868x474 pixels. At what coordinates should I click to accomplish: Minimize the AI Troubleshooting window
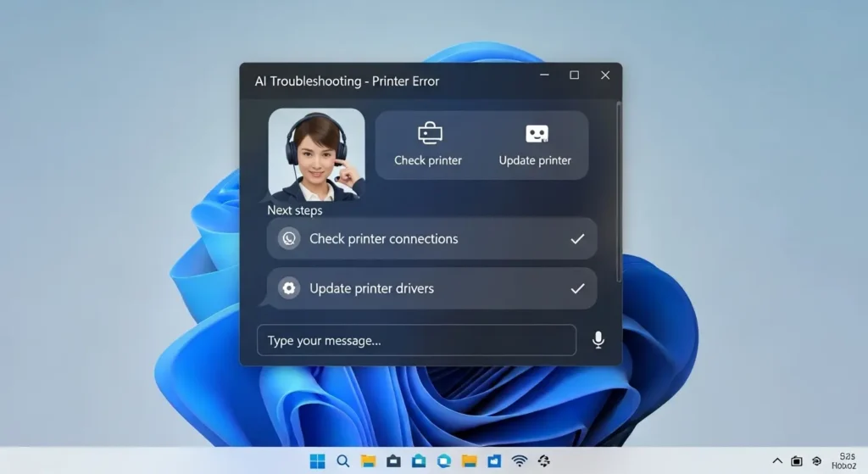(545, 75)
